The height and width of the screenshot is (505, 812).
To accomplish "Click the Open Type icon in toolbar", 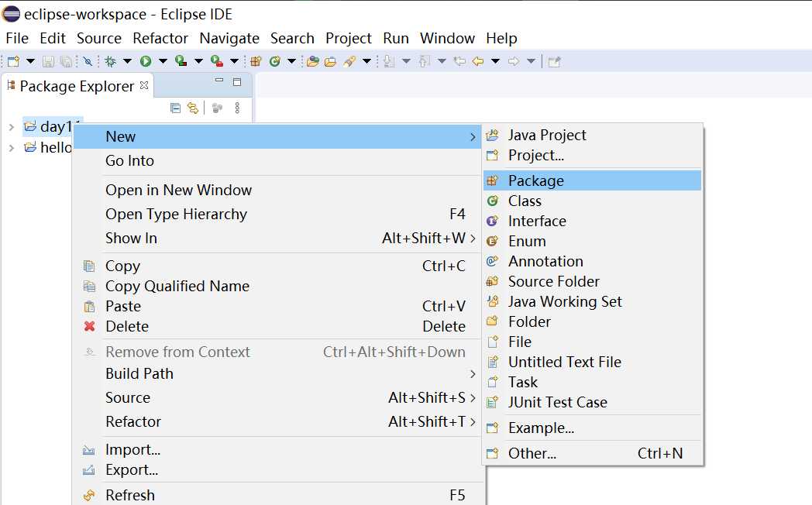I will pyautogui.click(x=313, y=61).
